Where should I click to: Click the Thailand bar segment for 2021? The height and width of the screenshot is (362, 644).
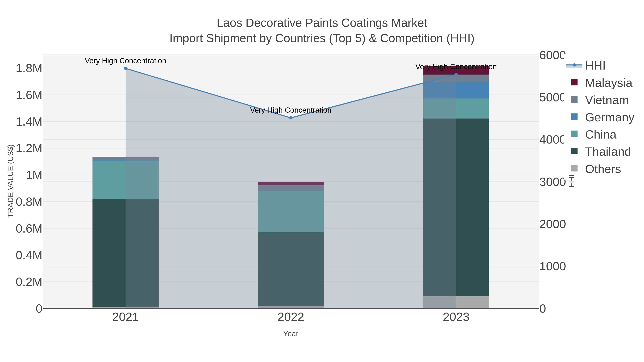[x=126, y=253]
